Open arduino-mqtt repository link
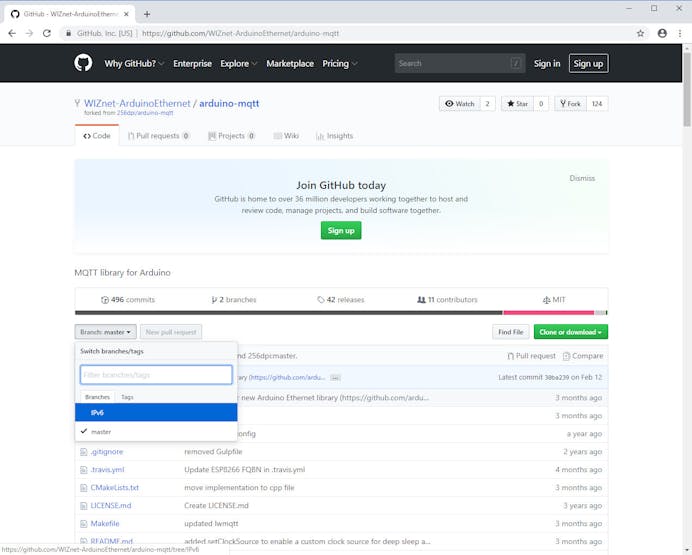Image resolution: width=692 pixels, height=555 pixels. tap(229, 103)
